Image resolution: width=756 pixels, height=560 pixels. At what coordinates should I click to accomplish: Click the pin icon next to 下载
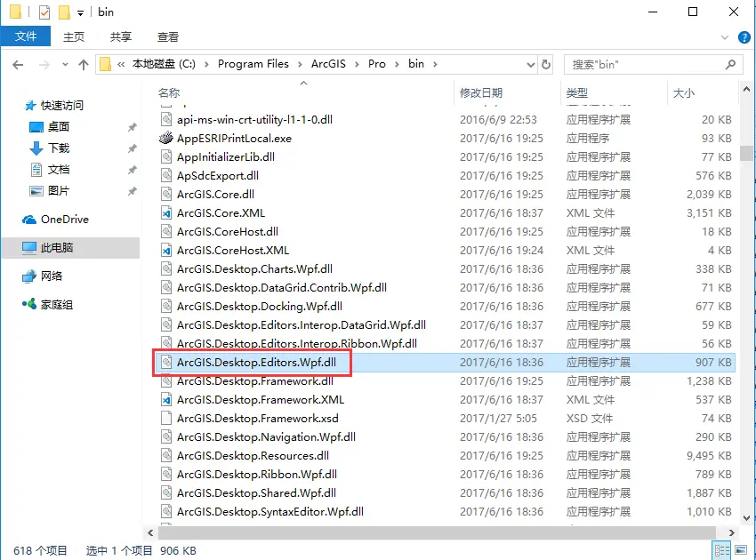(x=132, y=148)
